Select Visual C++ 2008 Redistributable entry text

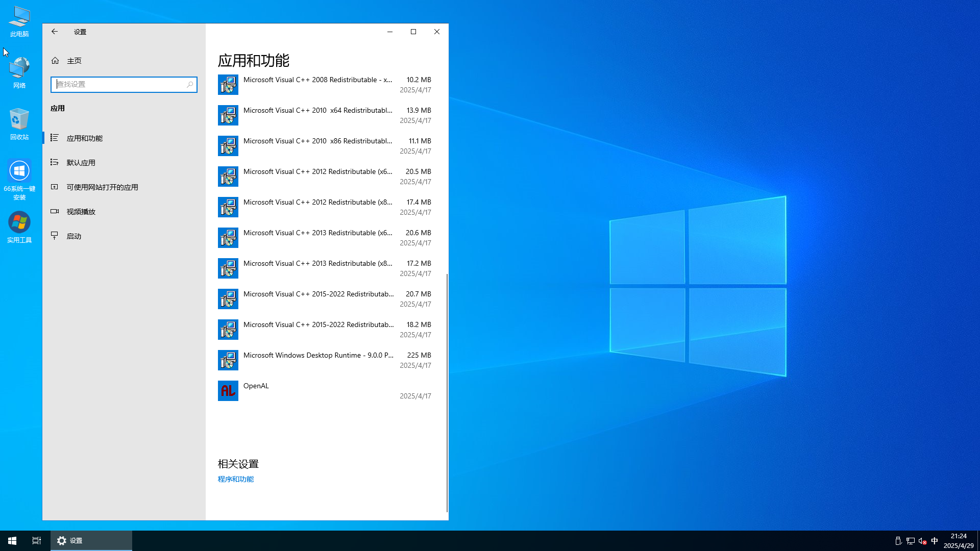318,80
